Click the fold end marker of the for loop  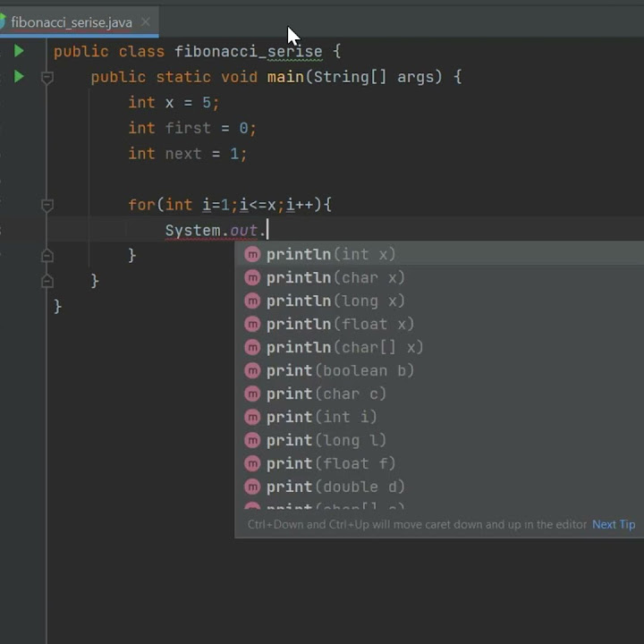pos(47,256)
